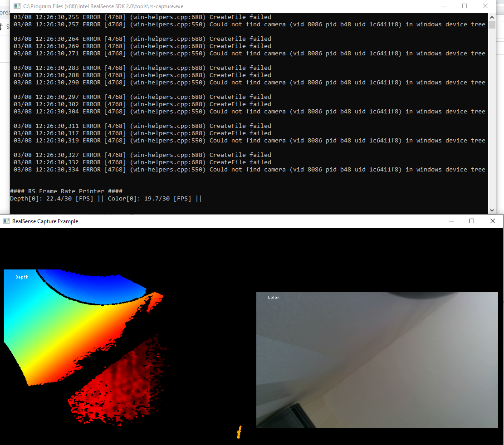The image size is (504, 445).
Task: Click the Color stream label overlay
Action: [273, 297]
